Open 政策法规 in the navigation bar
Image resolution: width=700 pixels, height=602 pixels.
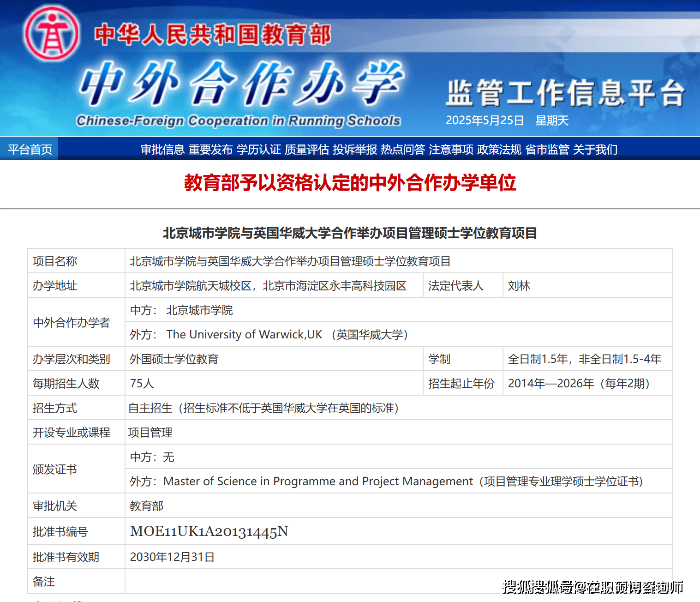pyautogui.click(x=499, y=150)
